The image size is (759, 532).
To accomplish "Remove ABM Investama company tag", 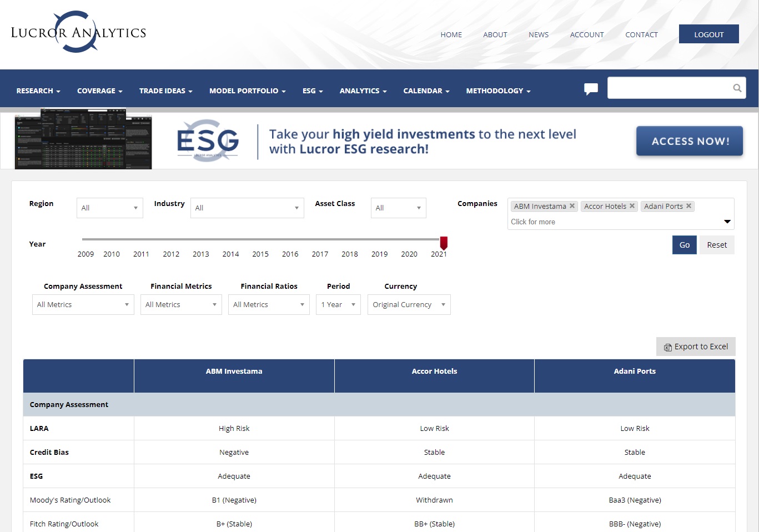I will point(572,206).
